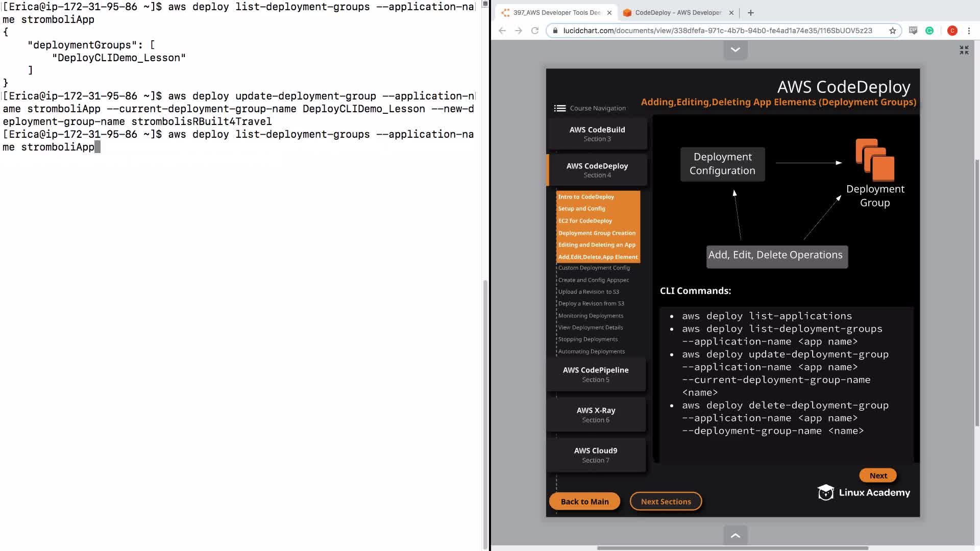Click the exit fullscreen arrows icon
This screenshot has width=980, height=551.
(964, 50)
